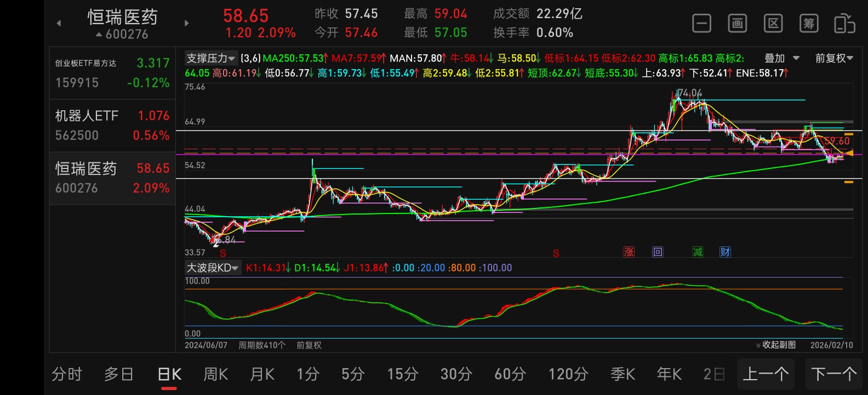Open the 支撑压力 indicator dropdown
Viewport: 868px width, 395px height.
pos(211,58)
